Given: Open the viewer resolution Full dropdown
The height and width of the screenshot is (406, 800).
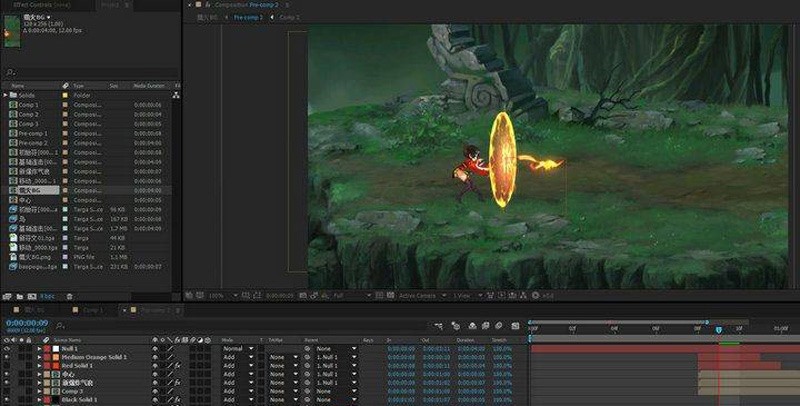Looking at the screenshot, I should tap(352, 295).
